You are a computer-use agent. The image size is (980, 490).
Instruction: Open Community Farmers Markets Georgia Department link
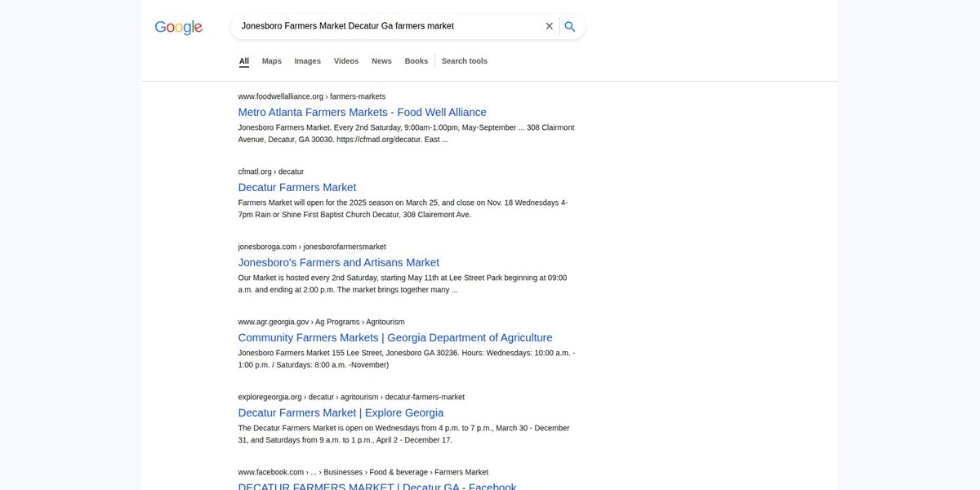395,337
